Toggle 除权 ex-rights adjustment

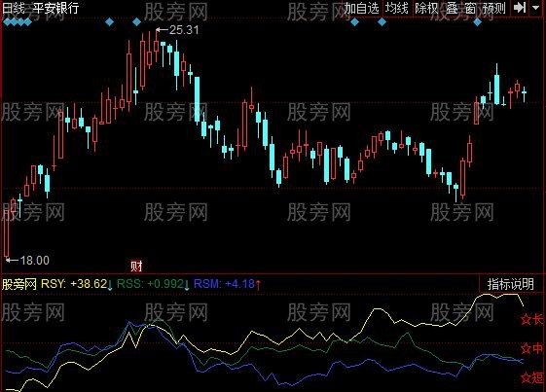pos(426,9)
